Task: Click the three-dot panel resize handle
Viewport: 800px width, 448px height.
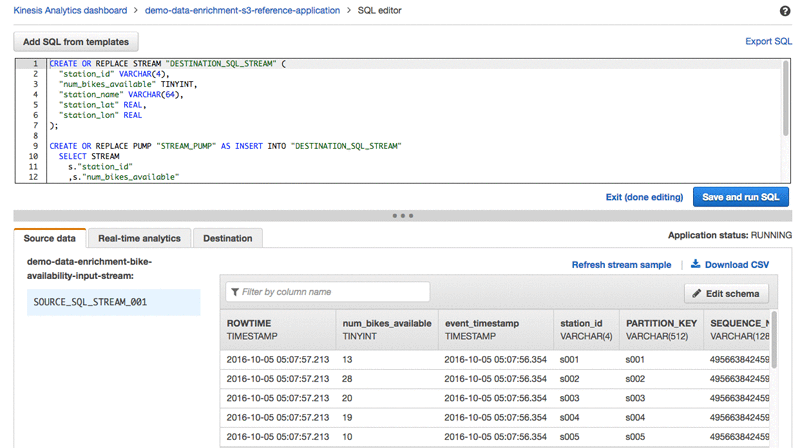Action: [403, 216]
